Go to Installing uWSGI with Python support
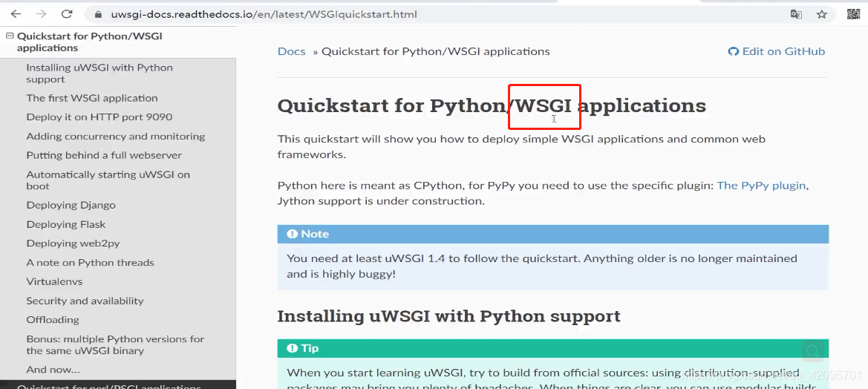 point(99,73)
